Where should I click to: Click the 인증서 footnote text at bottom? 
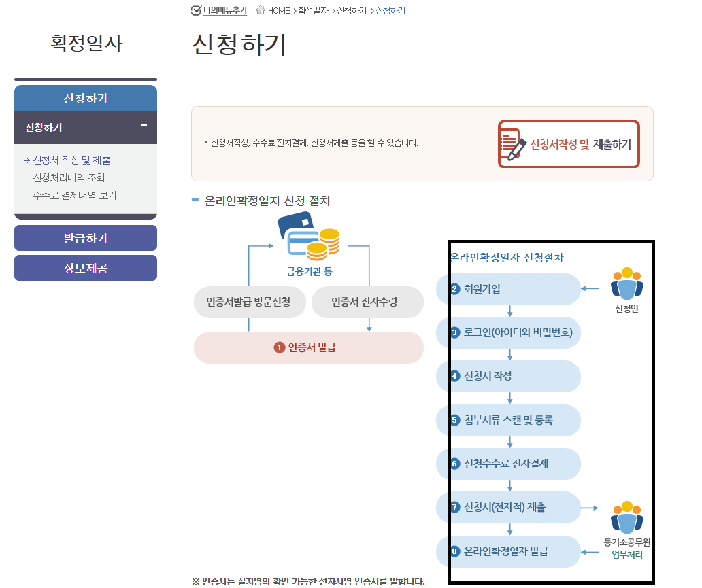pos(308,581)
